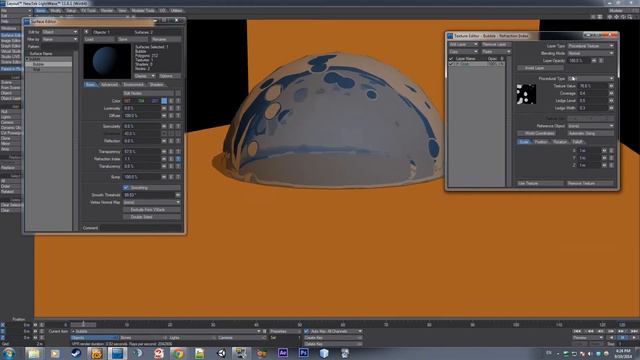Image resolution: width=640 pixels, height=360 pixels.
Task: Click the Remove Layer button
Action: point(496,44)
